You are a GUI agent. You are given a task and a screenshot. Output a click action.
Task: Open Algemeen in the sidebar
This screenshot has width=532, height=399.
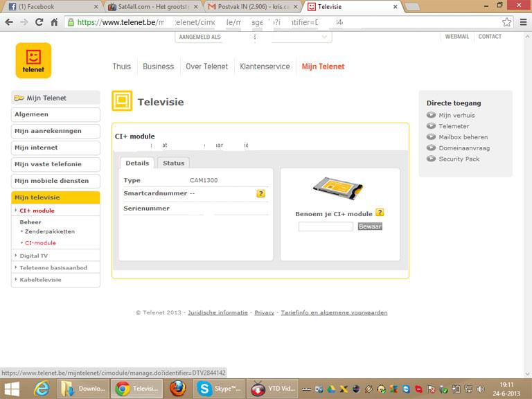[55, 114]
